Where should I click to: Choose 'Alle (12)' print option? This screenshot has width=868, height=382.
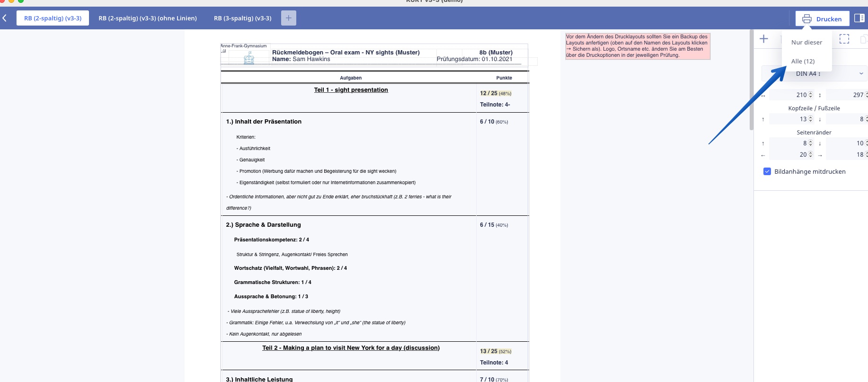point(803,61)
